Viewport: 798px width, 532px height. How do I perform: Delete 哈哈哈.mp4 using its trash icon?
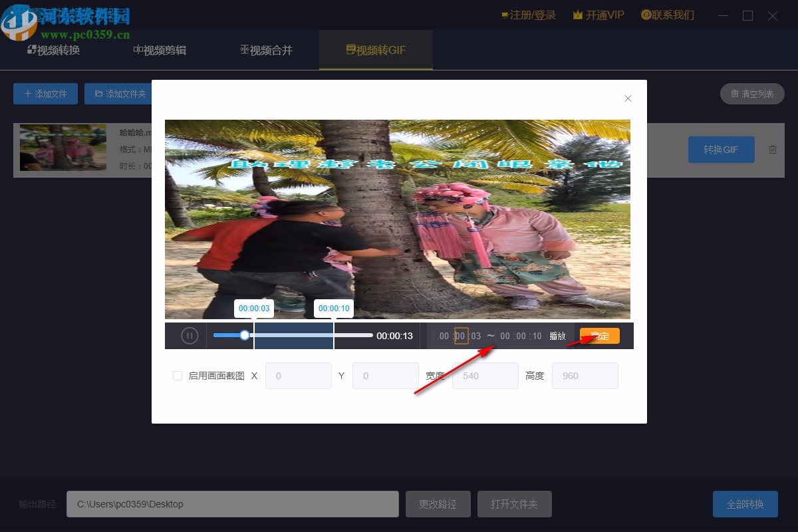[773, 150]
